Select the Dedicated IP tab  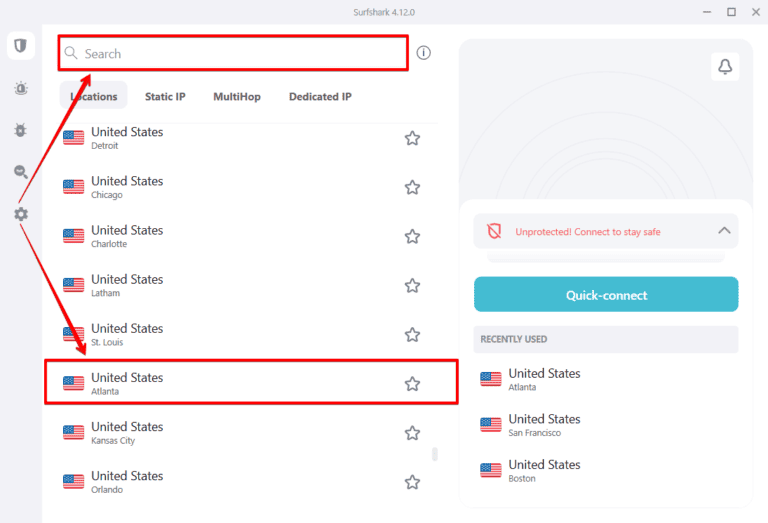click(x=320, y=97)
